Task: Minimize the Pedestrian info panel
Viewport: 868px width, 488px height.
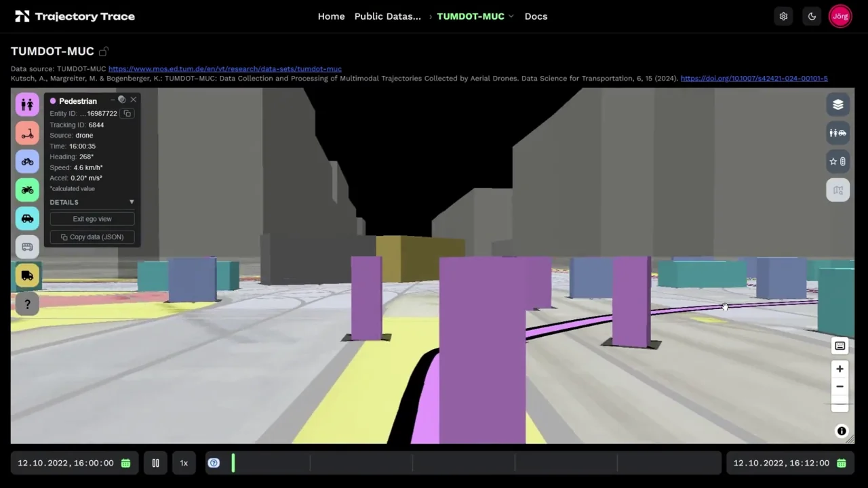Action: 113,100
